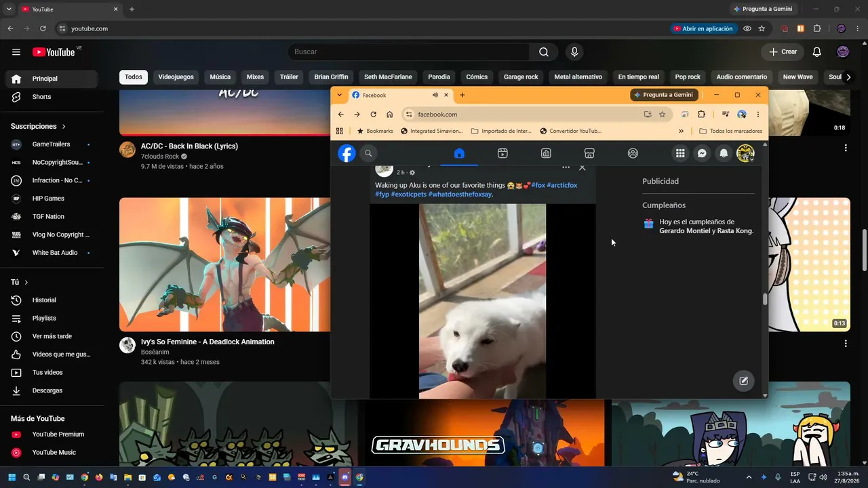The image size is (868, 488).
Task: Open the Windows Start menu
Action: point(12,477)
